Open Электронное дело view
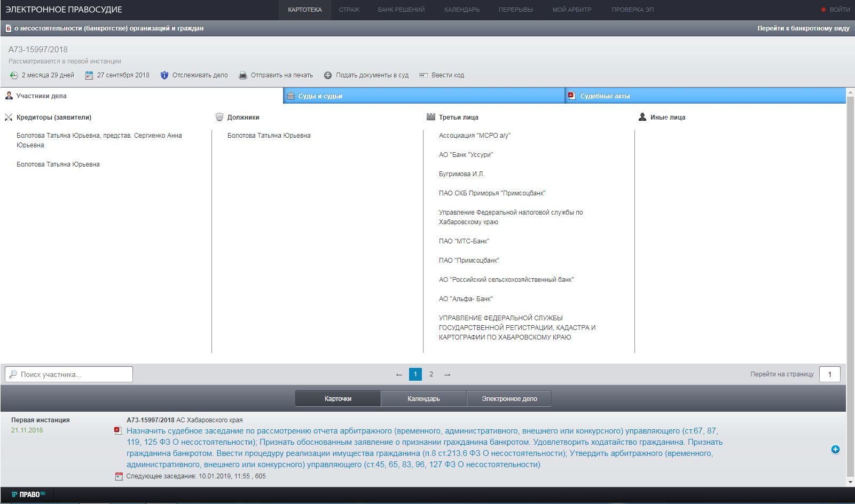Screen dimensions: 855x504 pyautogui.click(x=509, y=399)
